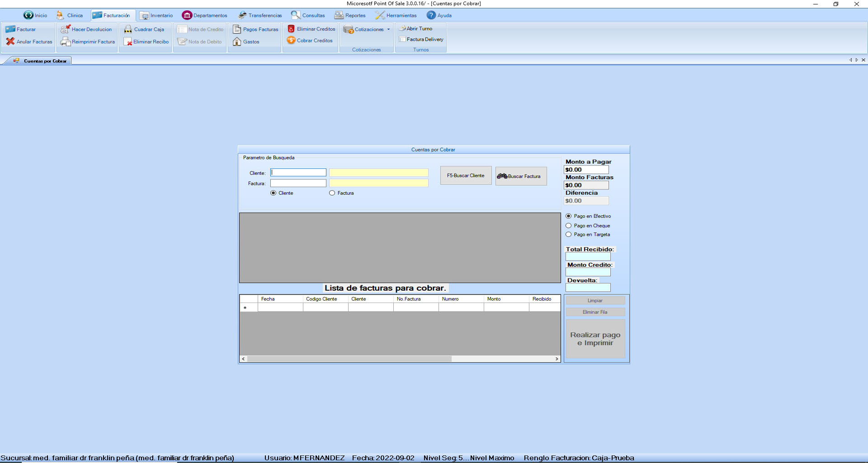Click the Eliminar Fila button
The height and width of the screenshot is (463, 868).
point(595,312)
